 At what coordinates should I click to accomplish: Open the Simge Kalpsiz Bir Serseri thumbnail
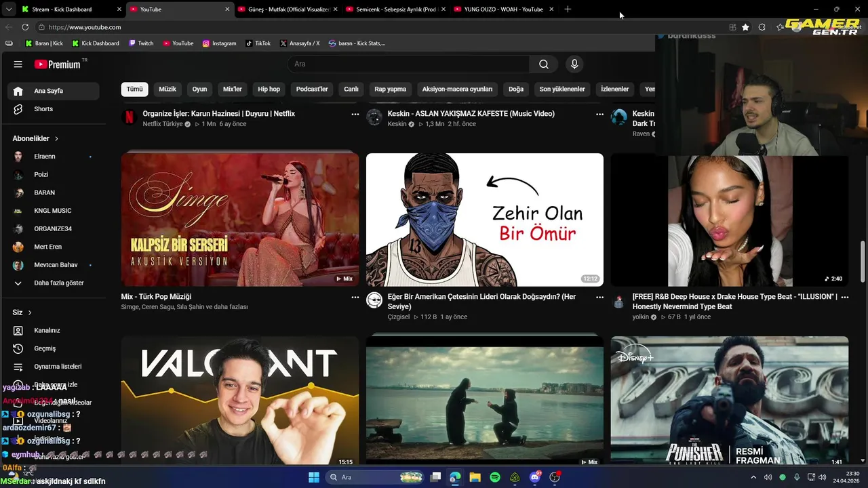pyautogui.click(x=240, y=220)
